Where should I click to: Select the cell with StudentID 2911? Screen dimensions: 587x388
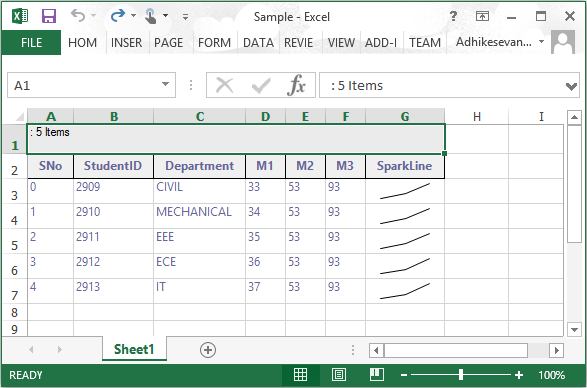click(x=113, y=241)
